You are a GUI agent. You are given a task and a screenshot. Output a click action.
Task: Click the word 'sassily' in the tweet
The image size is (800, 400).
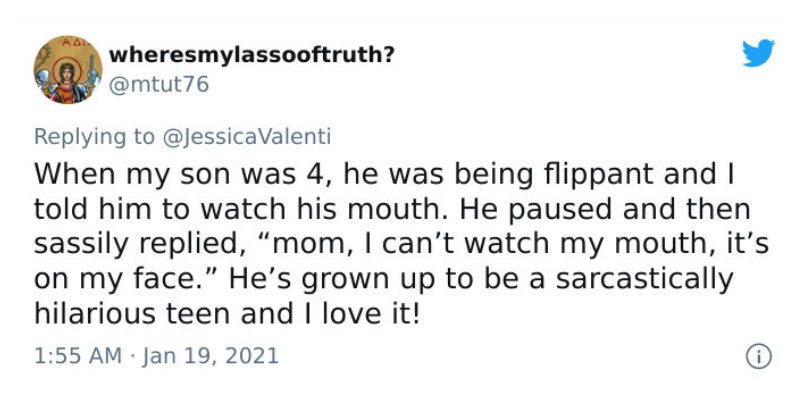pos(82,244)
